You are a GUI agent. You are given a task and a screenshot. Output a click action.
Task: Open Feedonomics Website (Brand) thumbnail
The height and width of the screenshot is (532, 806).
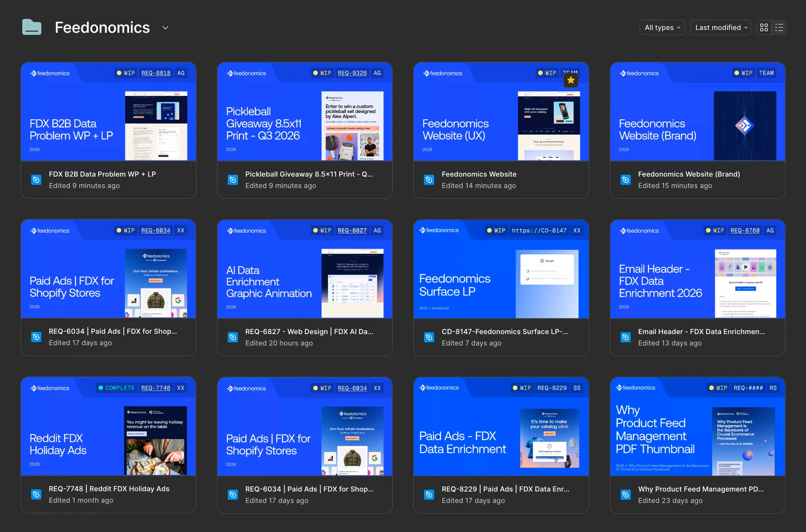698,112
